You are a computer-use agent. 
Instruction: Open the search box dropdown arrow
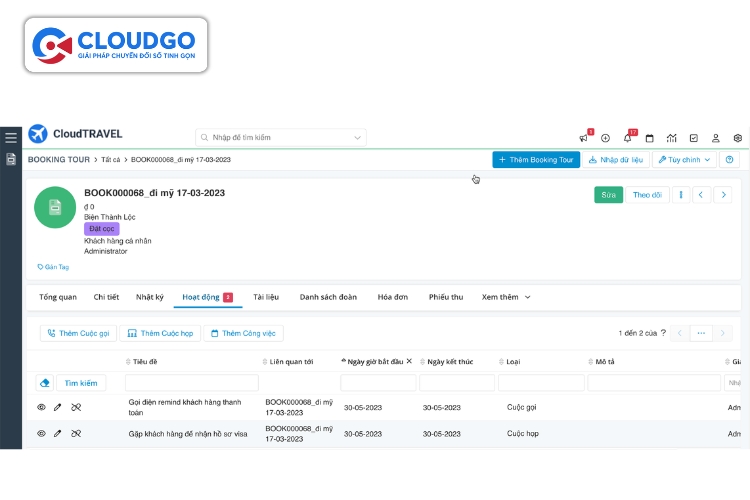(x=358, y=137)
